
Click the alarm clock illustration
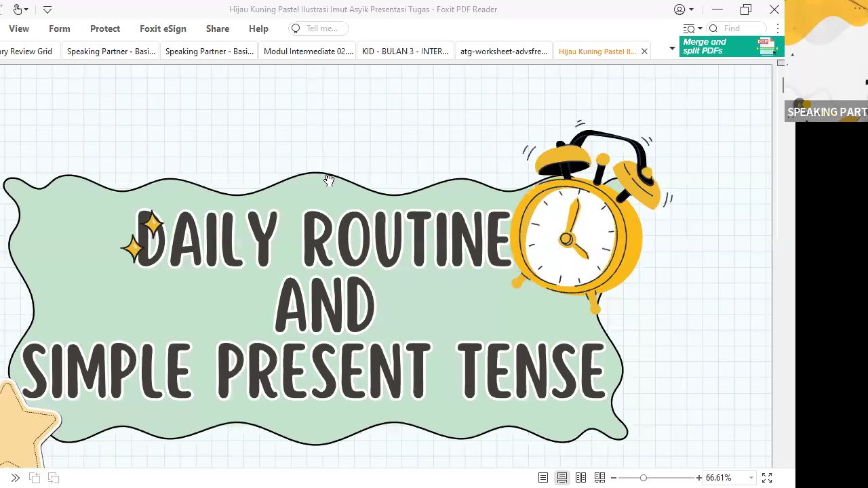tap(589, 217)
